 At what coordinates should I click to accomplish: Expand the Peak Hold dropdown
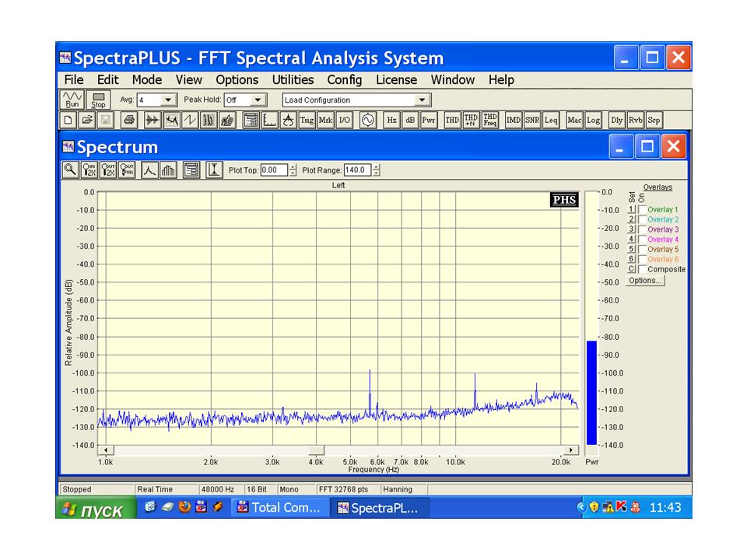coord(258,100)
